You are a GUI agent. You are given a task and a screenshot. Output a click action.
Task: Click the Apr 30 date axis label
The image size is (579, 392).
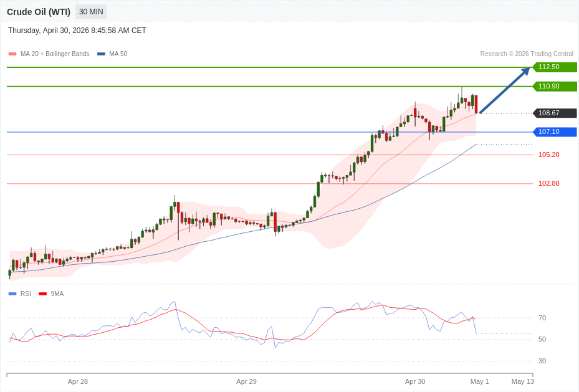[x=416, y=381]
